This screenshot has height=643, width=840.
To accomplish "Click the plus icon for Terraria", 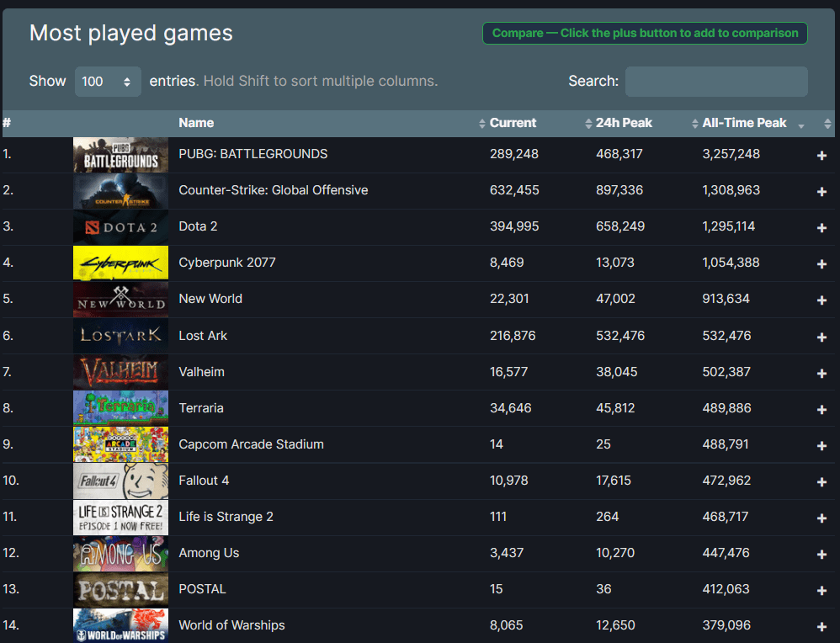I will pos(821,409).
